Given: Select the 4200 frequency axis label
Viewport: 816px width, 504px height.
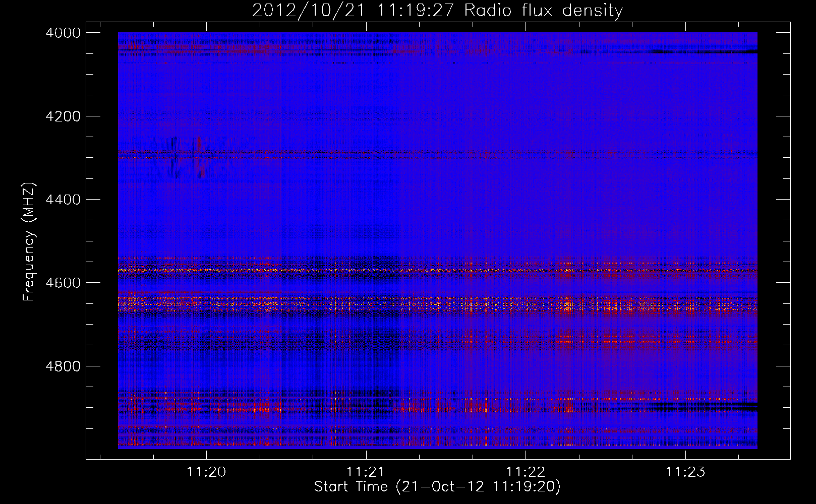Looking at the screenshot, I should pos(63,116).
